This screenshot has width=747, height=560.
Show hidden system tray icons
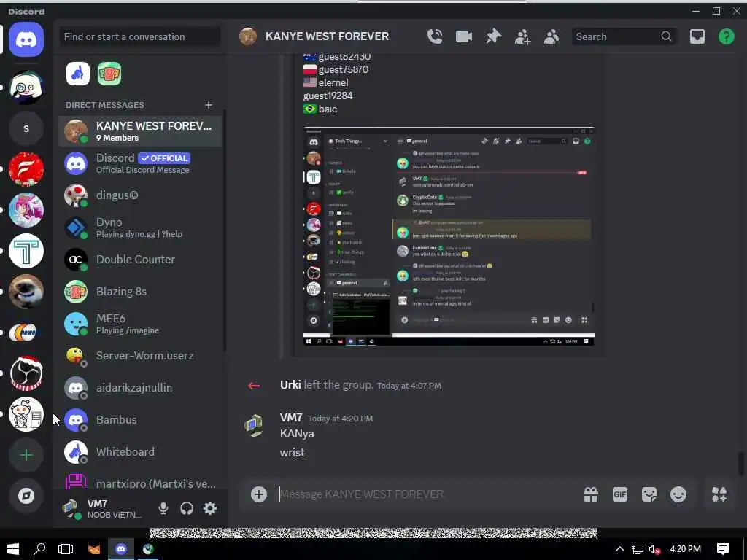tap(619, 549)
